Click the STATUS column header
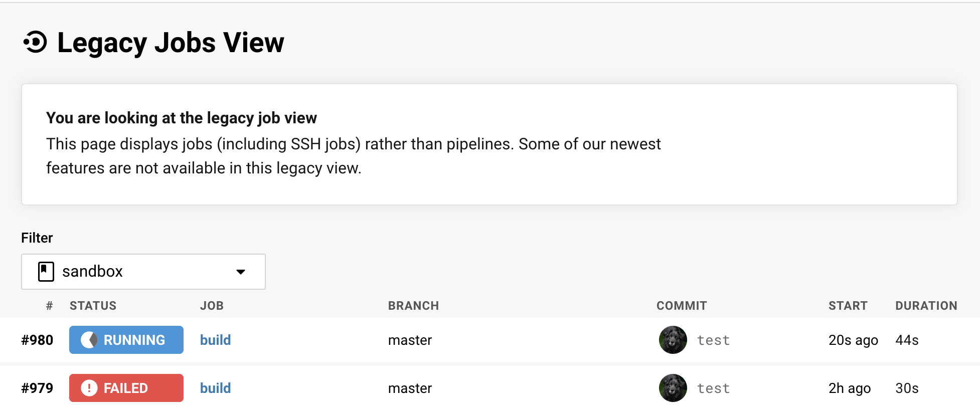The image size is (980, 405). coord(93,306)
